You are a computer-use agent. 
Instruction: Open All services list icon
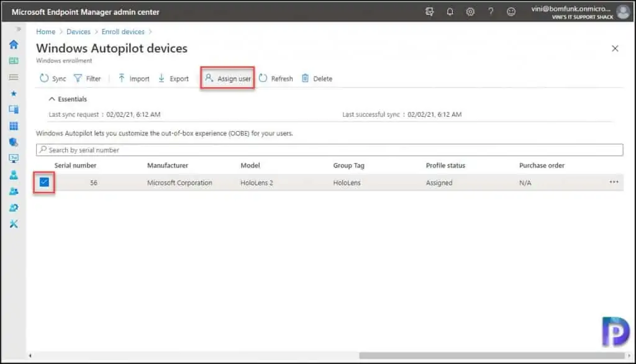pyautogui.click(x=14, y=77)
